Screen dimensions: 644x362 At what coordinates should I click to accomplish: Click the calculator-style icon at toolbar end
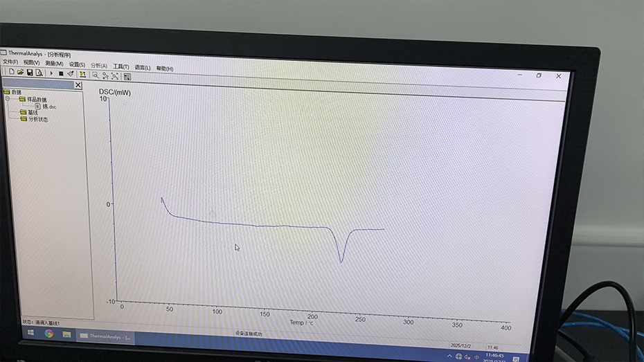pos(127,76)
